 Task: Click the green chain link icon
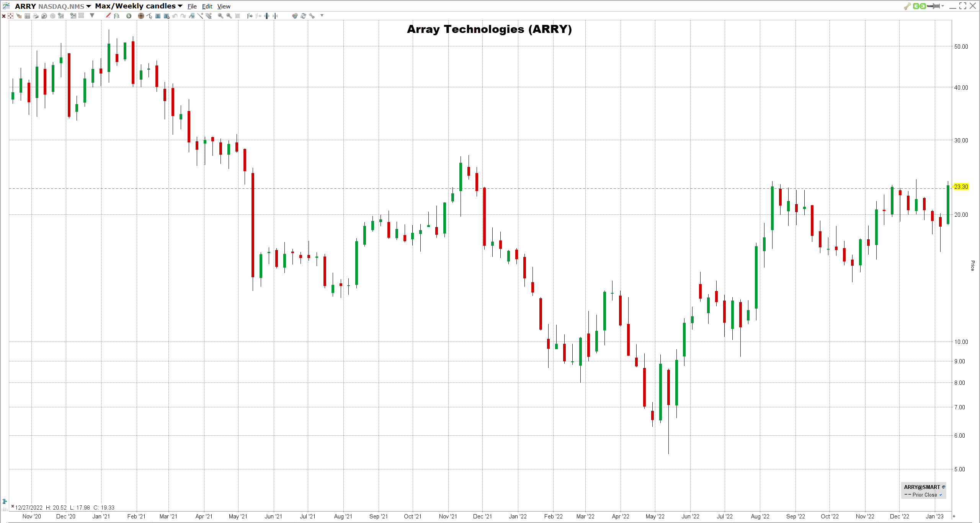919,6
